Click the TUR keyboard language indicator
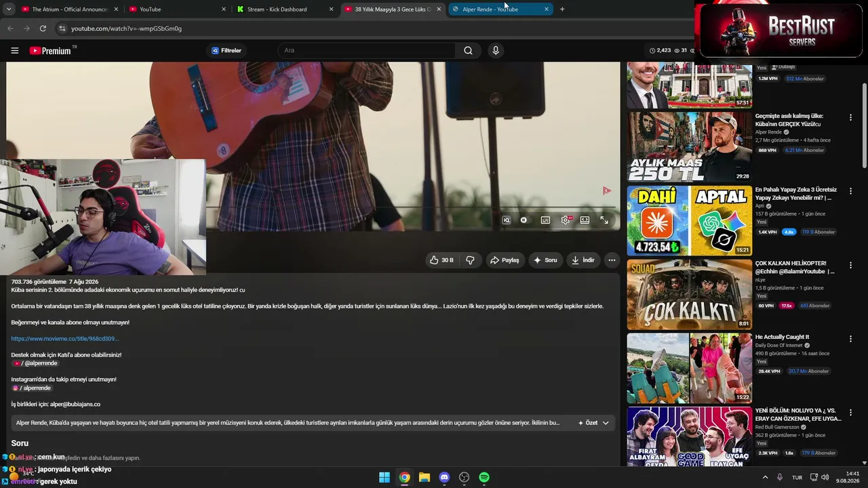The height and width of the screenshot is (488, 868). click(797, 477)
